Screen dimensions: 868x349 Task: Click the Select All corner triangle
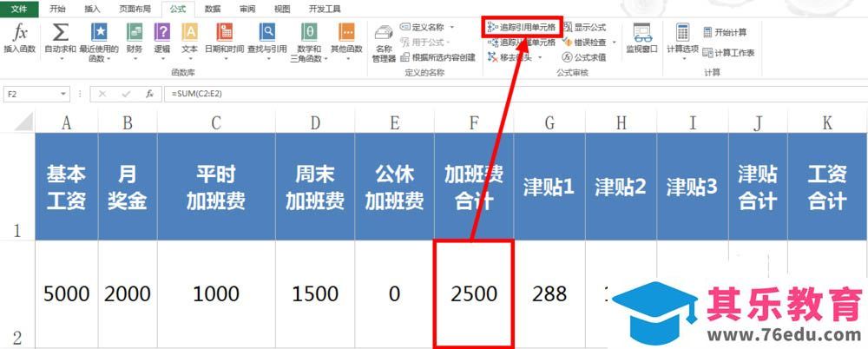[x=23, y=122]
